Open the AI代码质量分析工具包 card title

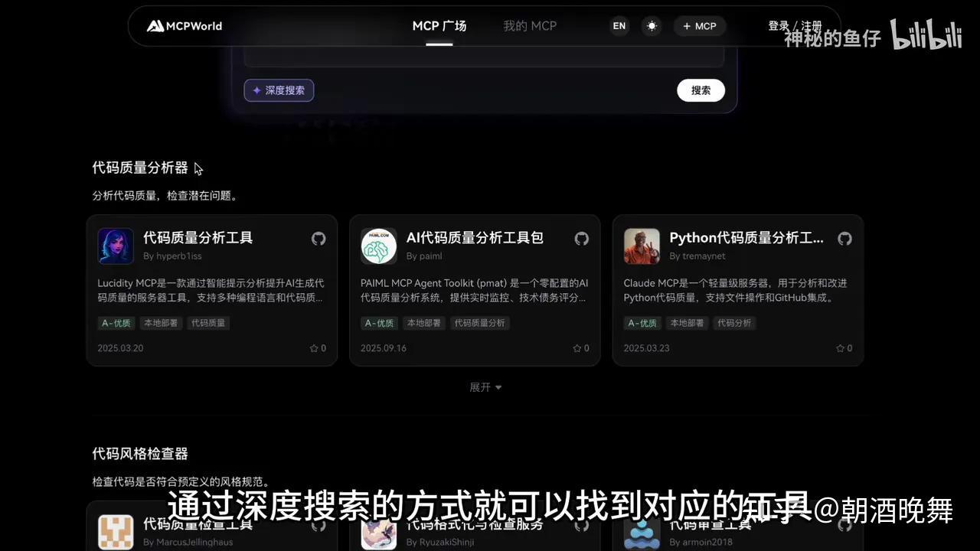[x=475, y=238]
